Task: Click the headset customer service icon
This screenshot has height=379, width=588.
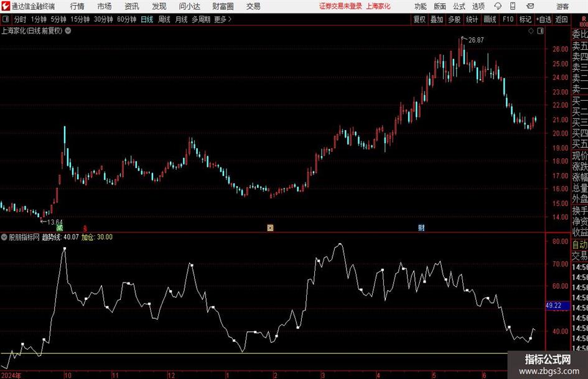Action: coord(498,6)
